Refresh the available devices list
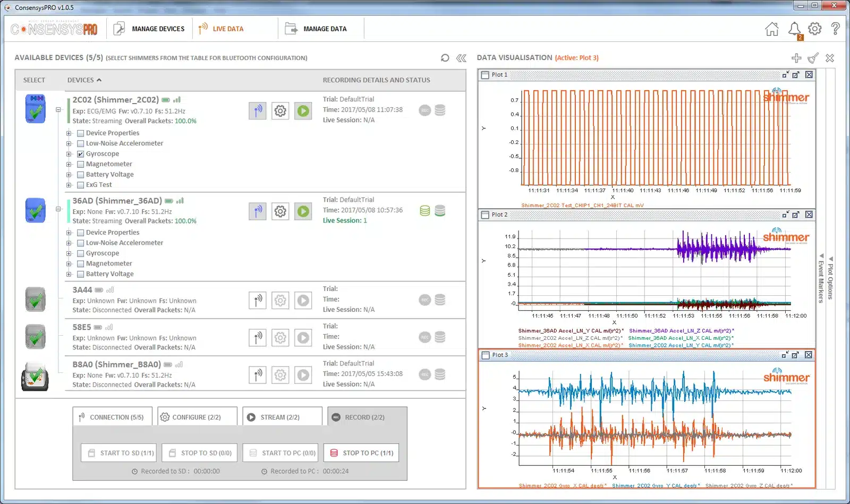The height and width of the screenshot is (504, 850). coord(445,58)
